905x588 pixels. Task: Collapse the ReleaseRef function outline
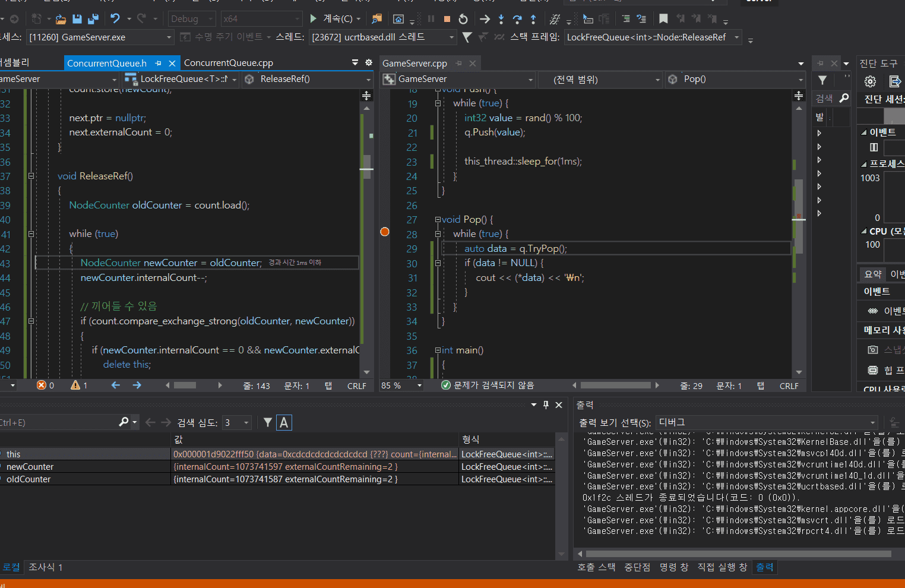point(31,176)
